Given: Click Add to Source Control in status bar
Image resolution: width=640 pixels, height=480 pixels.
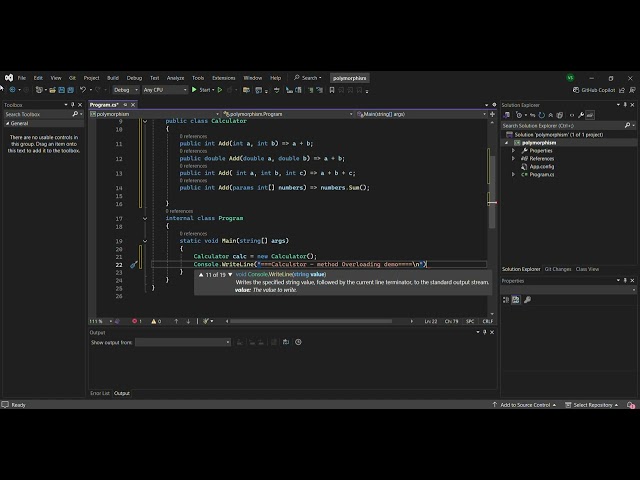Looking at the screenshot, I should (x=524, y=404).
